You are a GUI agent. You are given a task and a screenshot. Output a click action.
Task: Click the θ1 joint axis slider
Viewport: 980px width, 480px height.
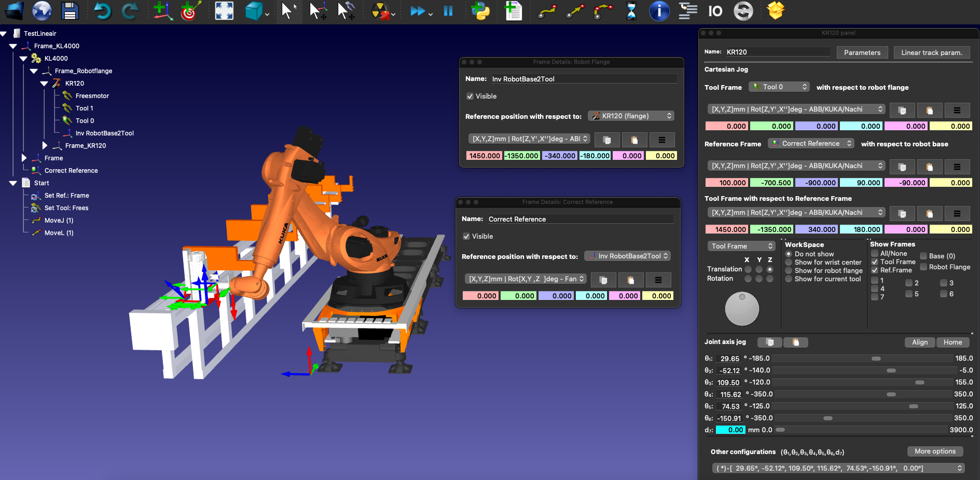click(x=876, y=359)
